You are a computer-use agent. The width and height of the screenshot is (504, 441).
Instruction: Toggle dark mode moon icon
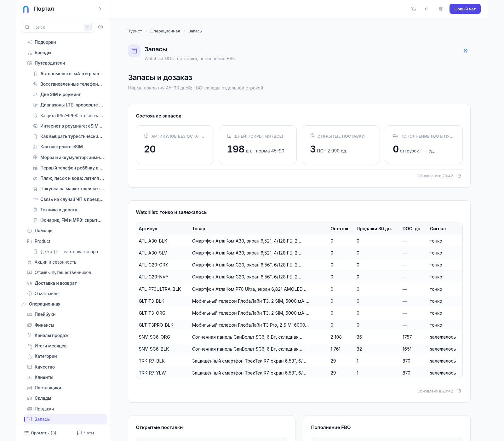click(x=414, y=9)
